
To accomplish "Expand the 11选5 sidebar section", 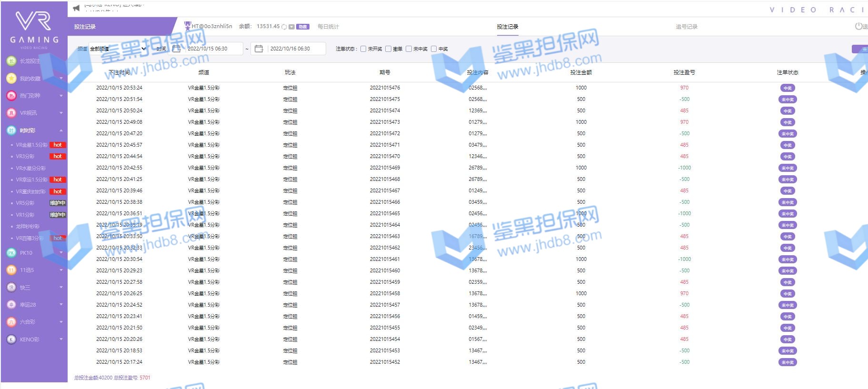I will pyautogui.click(x=61, y=270).
